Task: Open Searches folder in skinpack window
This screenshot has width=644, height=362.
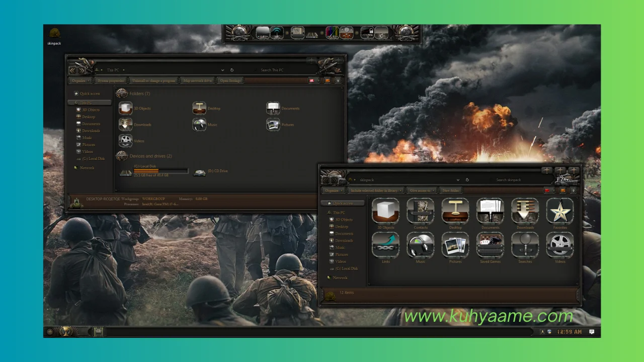Action: click(525, 245)
